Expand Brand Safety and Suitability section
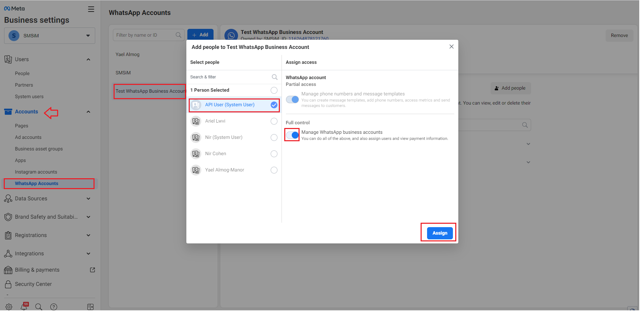 pos(88,217)
